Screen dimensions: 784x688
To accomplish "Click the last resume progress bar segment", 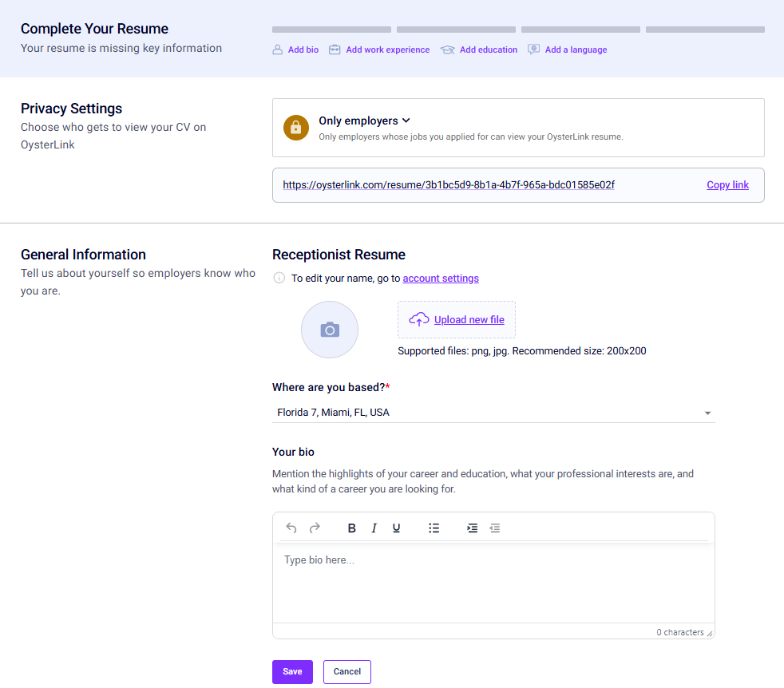I will [705, 30].
